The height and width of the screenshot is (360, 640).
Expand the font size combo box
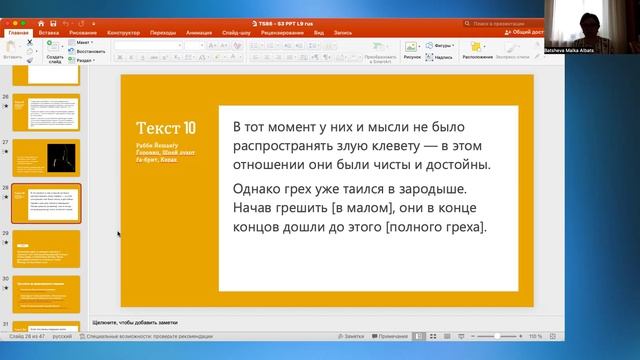coord(202,46)
